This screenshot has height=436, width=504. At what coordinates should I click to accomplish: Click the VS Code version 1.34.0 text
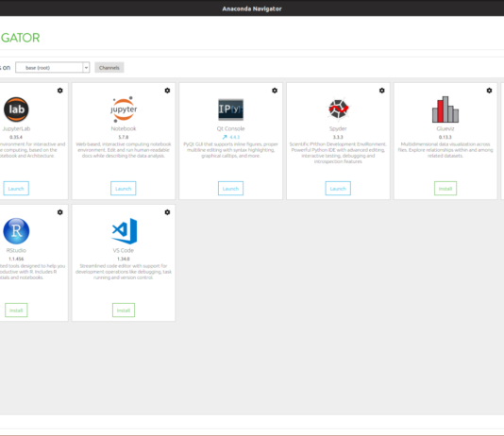tap(124, 259)
